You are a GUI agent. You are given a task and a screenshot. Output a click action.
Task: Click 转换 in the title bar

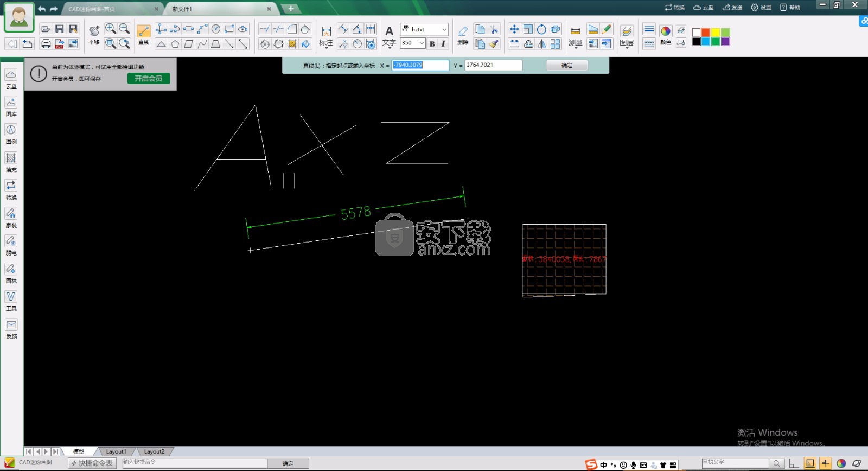point(675,8)
